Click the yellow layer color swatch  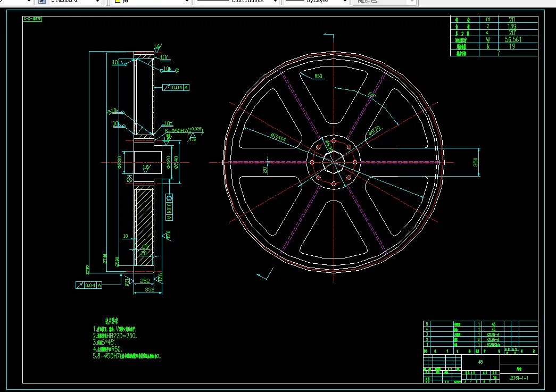point(118,2)
